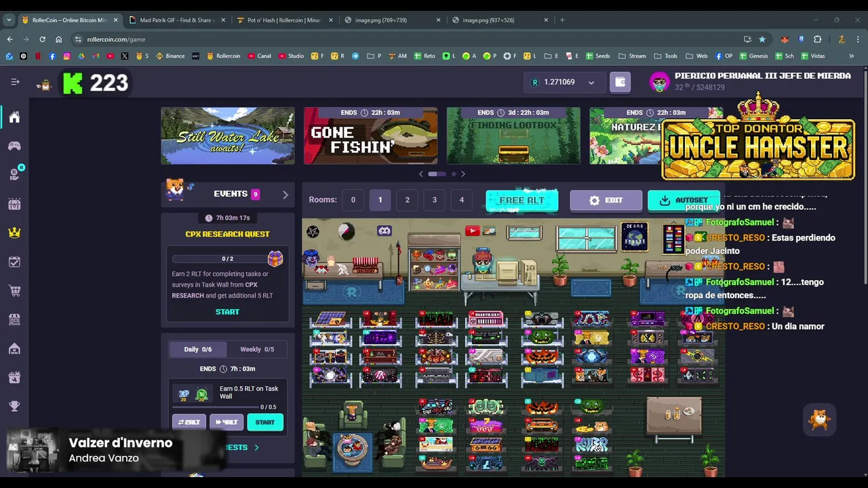Switch to Room 4

[x=461, y=200]
